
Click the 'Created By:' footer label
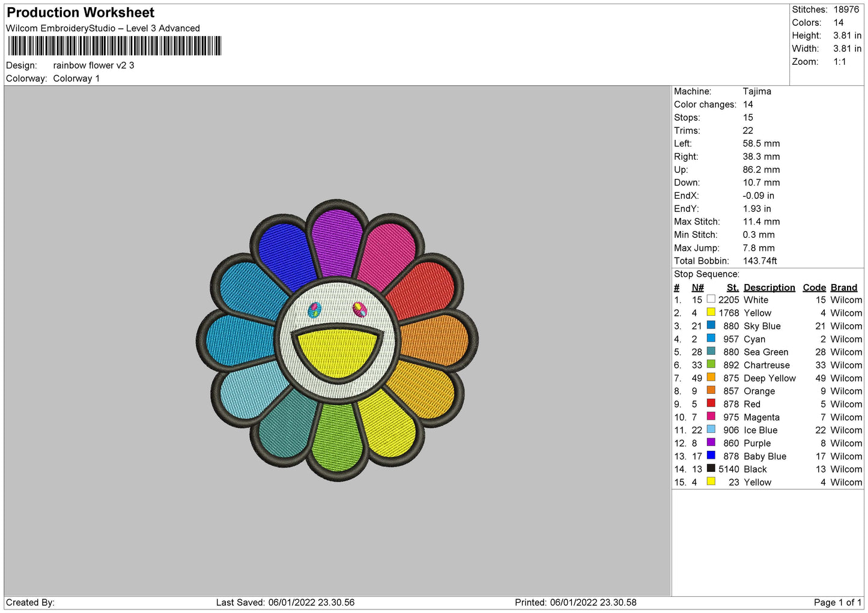click(x=30, y=602)
